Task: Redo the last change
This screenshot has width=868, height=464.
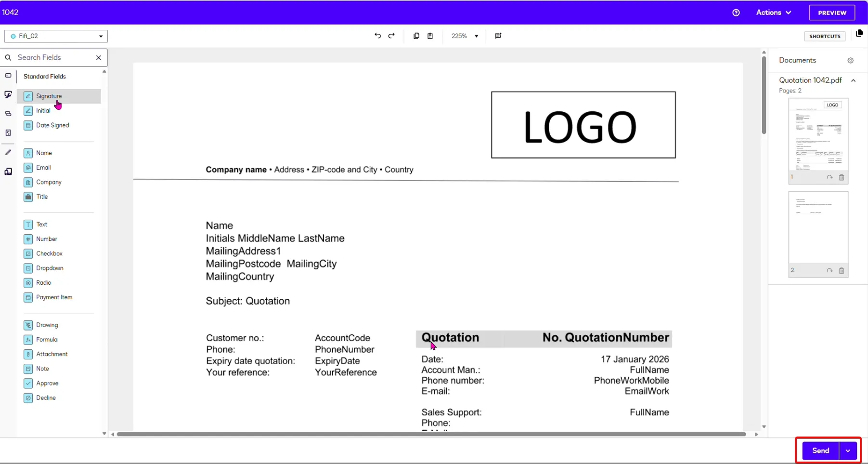Action: point(392,36)
